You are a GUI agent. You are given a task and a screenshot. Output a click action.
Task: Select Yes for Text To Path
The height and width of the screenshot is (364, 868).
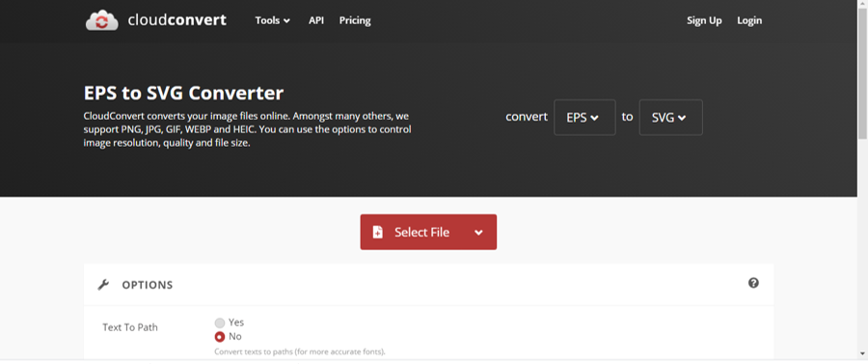(220, 322)
